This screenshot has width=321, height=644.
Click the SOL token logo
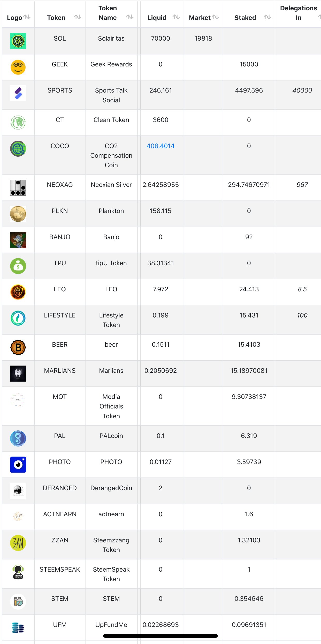click(x=18, y=41)
